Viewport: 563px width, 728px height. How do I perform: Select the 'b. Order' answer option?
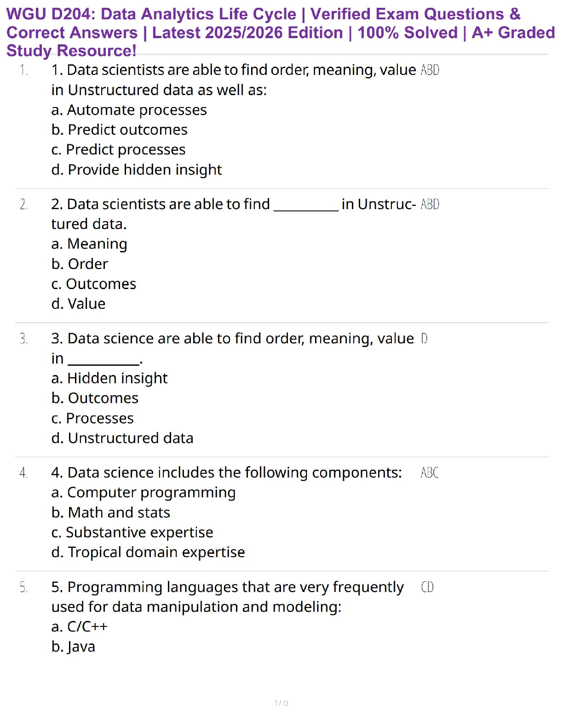pyautogui.click(x=80, y=264)
